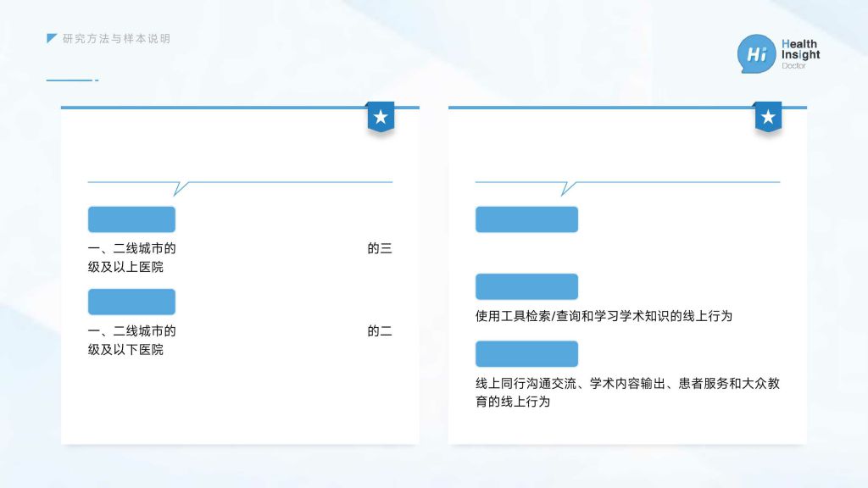Click blue label above 使用工具检索 text
Screen dimensions: 868x488
click(x=526, y=286)
